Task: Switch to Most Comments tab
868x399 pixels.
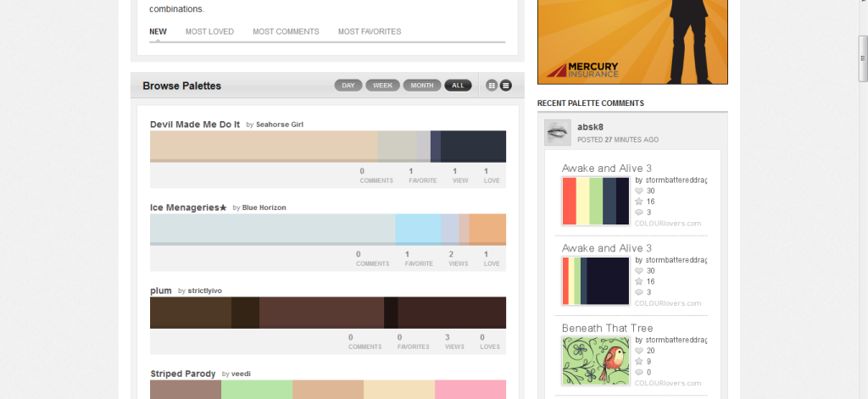Action: point(286,32)
